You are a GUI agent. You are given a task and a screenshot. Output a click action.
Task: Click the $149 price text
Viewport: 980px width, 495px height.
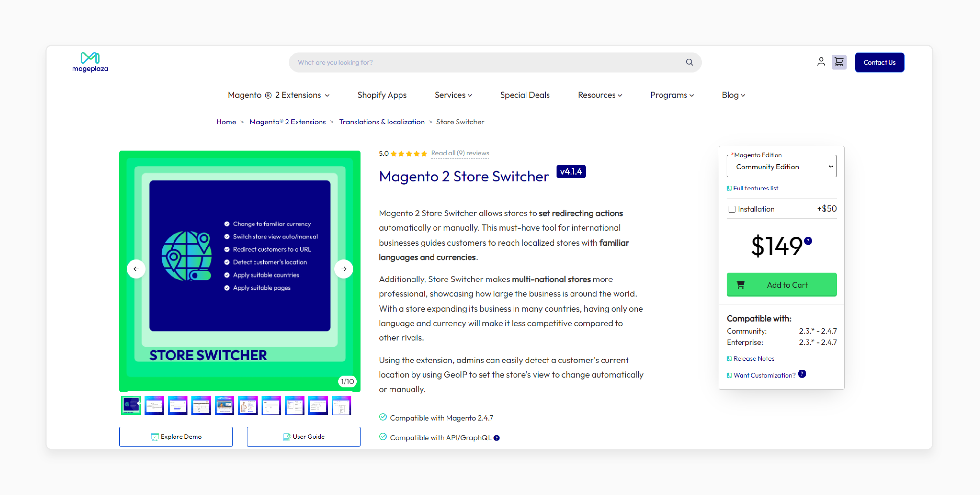tap(777, 246)
